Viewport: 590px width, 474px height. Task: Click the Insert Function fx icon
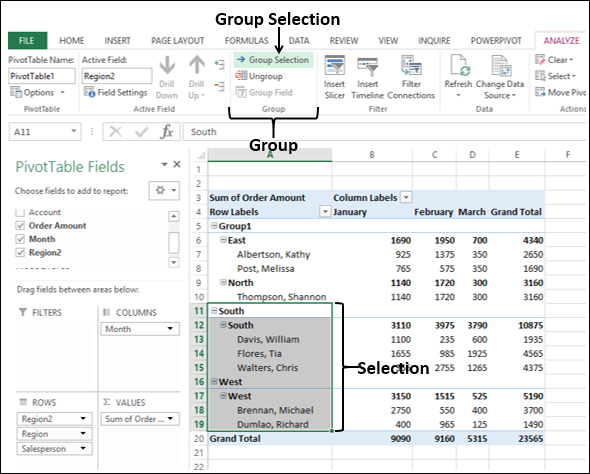(x=167, y=132)
